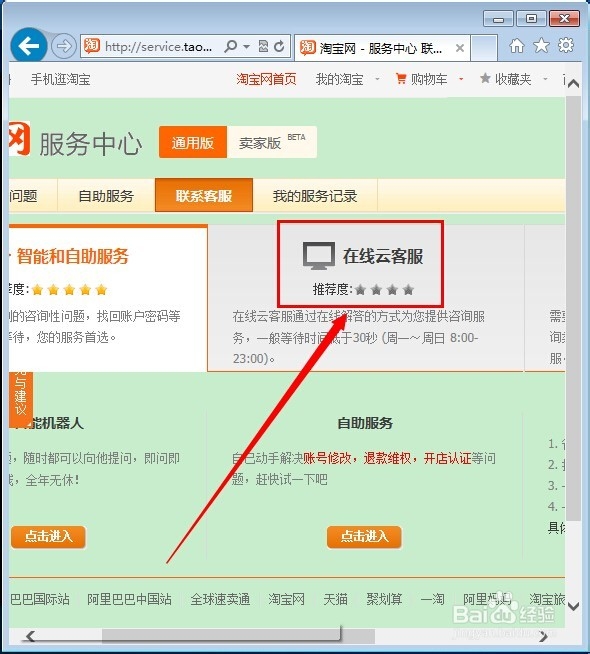Open a new blank tab

pyautogui.click(x=484, y=48)
